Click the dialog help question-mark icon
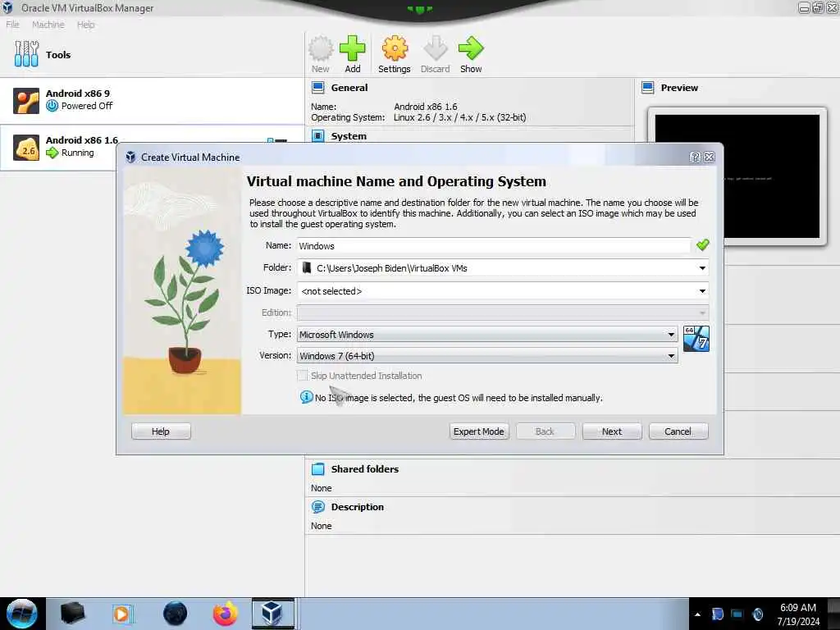840x630 pixels. pos(695,157)
